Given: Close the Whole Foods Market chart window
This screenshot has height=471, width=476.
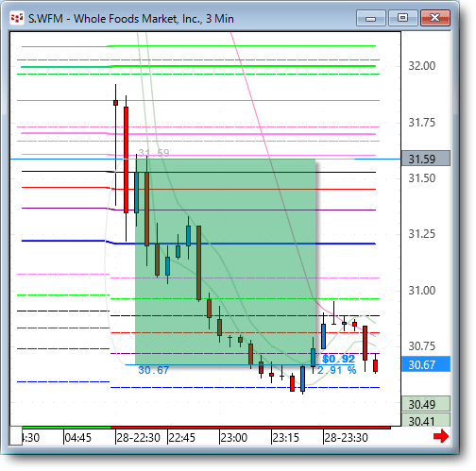Looking at the screenshot, I should [435, 18].
